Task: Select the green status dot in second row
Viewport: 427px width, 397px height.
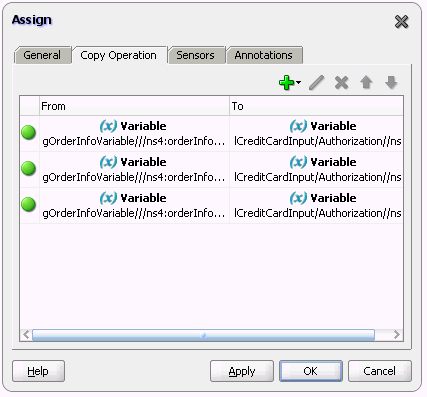Action: click(28, 168)
